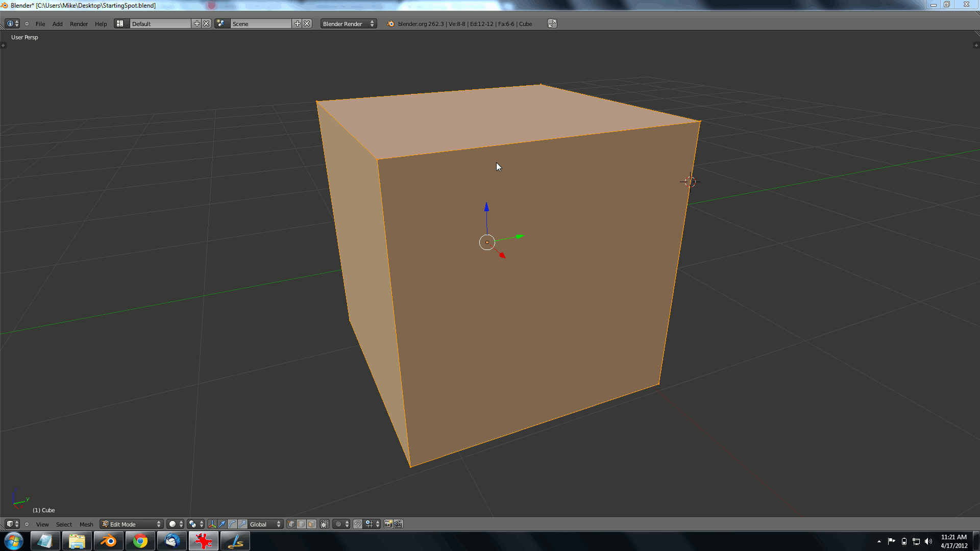980x551 pixels.
Task: Open the snap element type selector
Action: click(373, 524)
